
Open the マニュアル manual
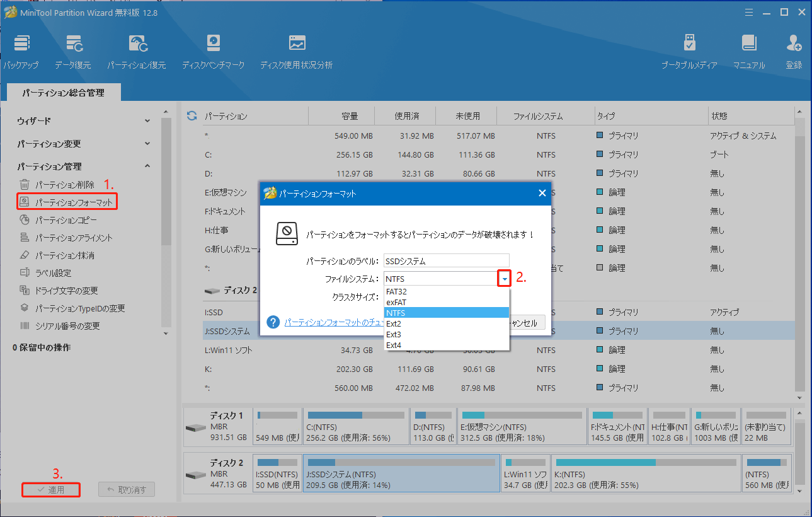749,52
